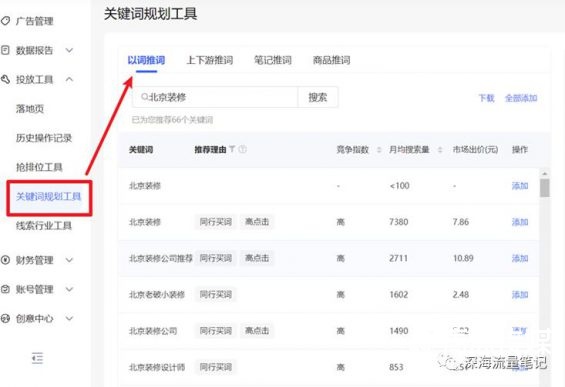Click the 广告管理 tag icon
The width and height of the screenshot is (565, 387).
pos(5,21)
